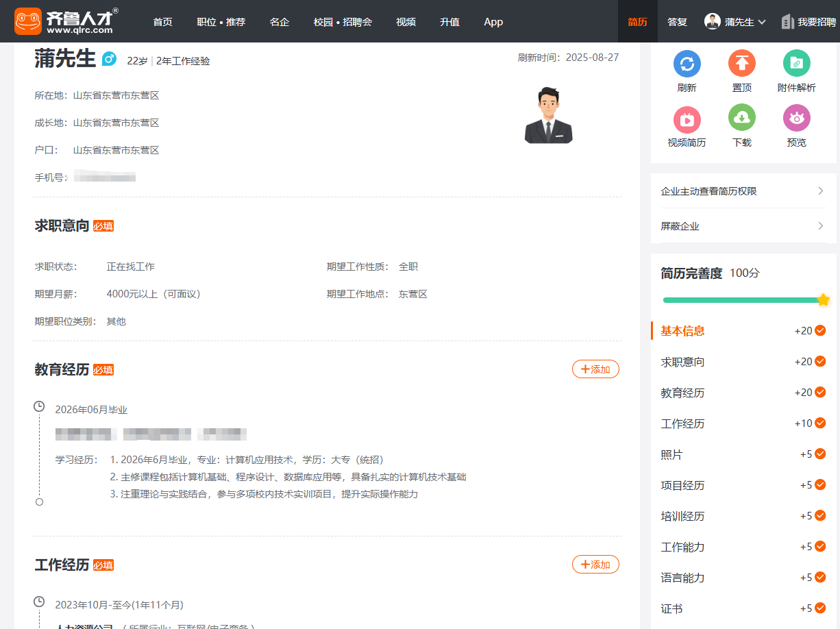Click the 我要招聘 building icon

[x=787, y=22]
